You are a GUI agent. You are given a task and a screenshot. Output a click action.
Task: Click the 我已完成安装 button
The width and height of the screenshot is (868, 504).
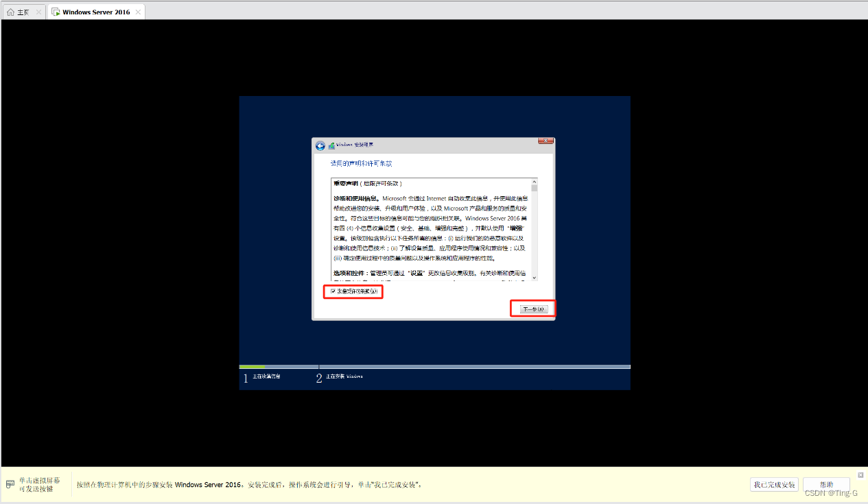774,485
